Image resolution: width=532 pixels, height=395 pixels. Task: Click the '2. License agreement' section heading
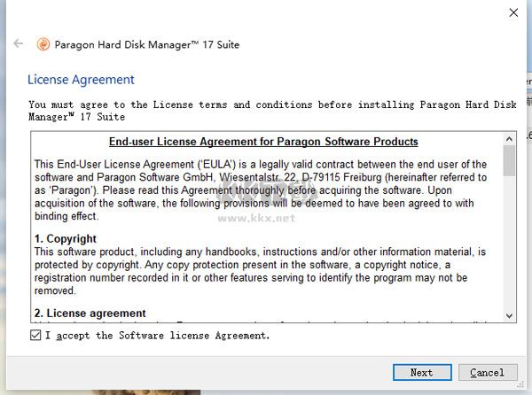click(x=90, y=313)
